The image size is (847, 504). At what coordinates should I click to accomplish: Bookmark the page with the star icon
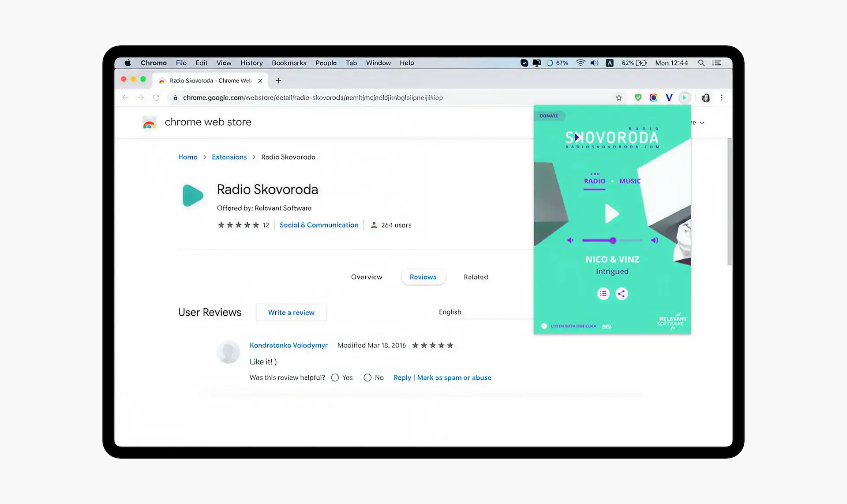618,97
